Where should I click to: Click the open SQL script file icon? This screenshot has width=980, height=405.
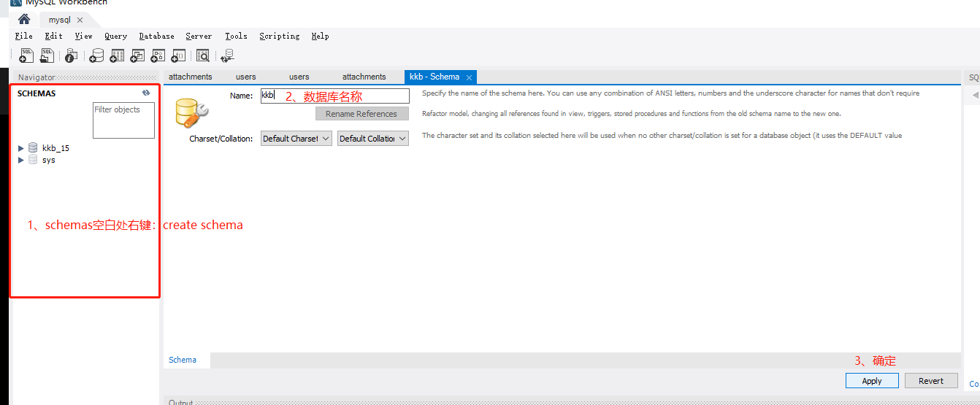47,55
